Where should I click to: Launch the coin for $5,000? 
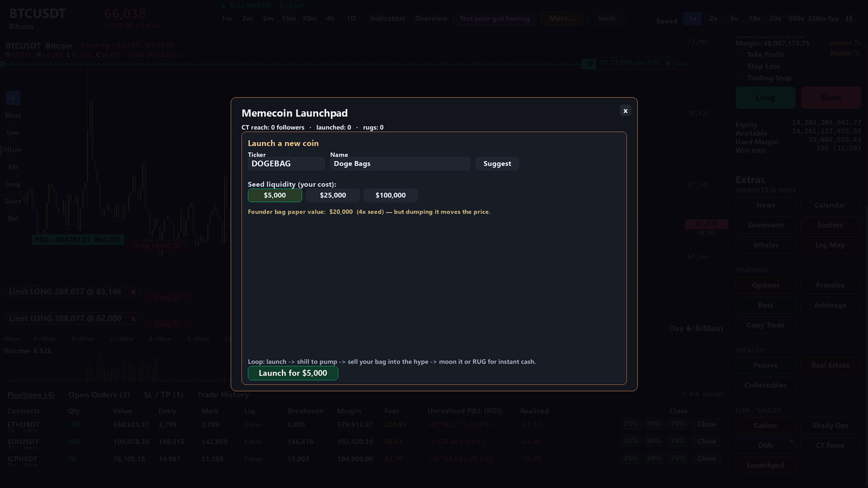click(x=293, y=373)
